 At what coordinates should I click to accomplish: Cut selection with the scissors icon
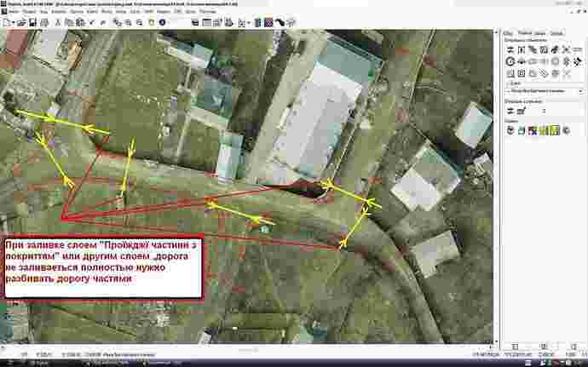coord(58,23)
